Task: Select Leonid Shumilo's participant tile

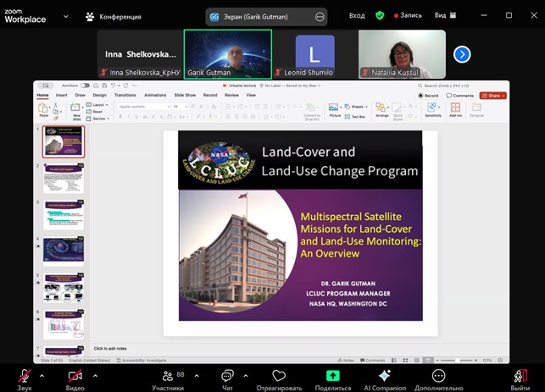Action: pyautogui.click(x=315, y=54)
